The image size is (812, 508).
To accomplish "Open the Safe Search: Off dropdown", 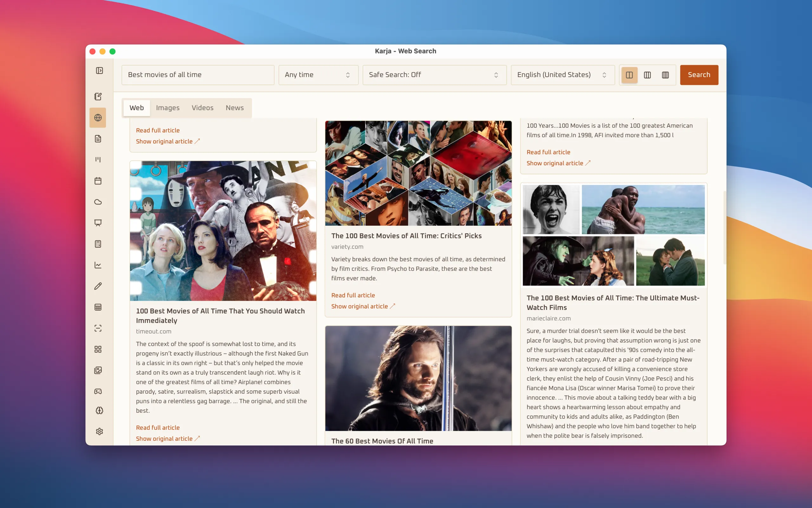I will [x=434, y=75].
